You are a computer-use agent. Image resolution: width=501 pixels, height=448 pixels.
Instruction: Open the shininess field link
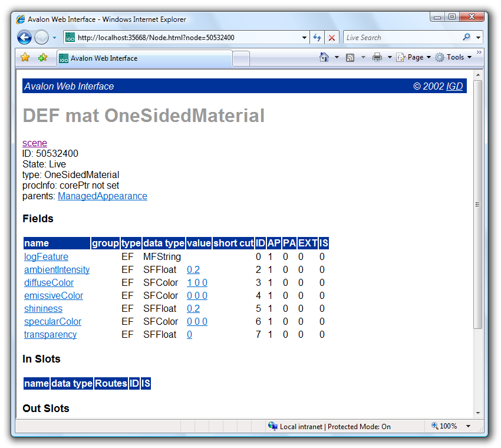tap(43, 308)
